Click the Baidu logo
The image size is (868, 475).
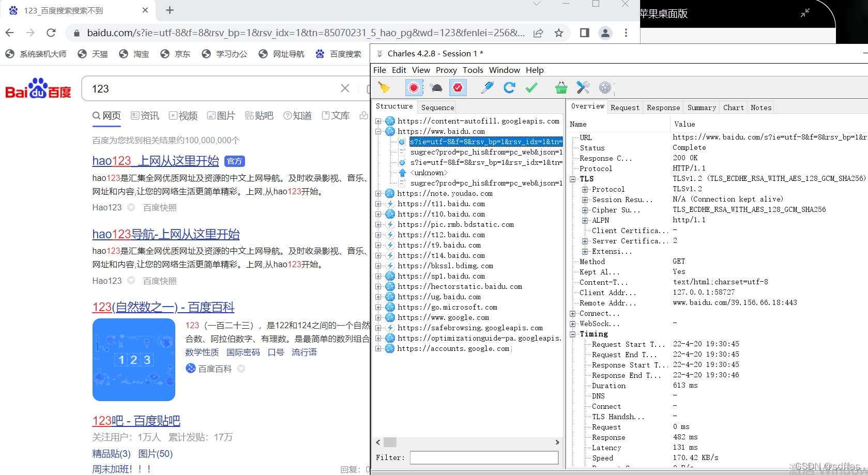pos(38,88)
